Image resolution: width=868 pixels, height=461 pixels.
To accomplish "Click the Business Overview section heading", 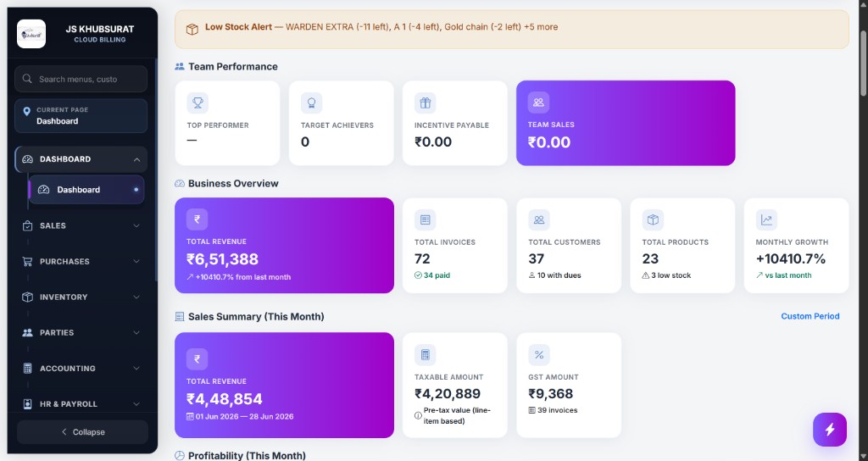I will [x=233, y=183].
